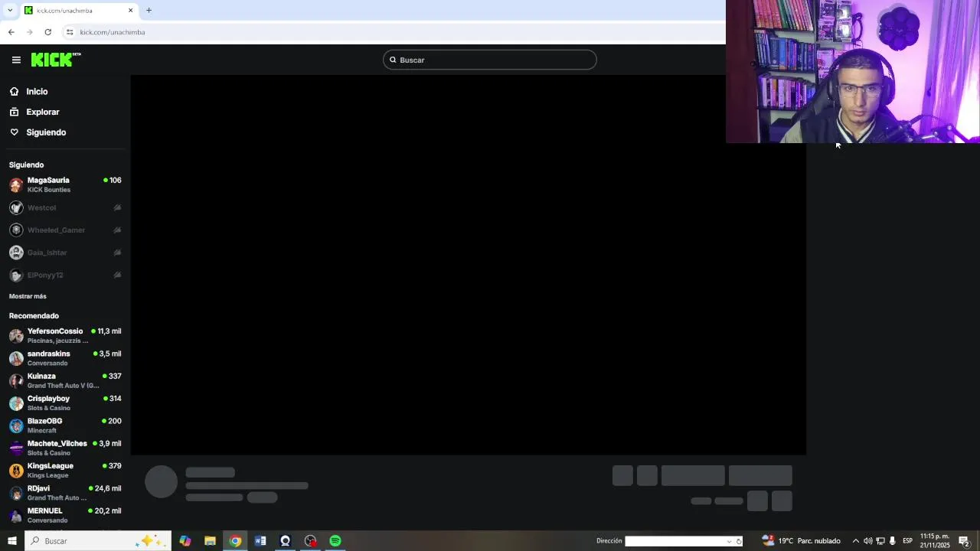This screenshot has width=980, height=551.
Task: Open File Explorer from taskbar
Action: [x=210, y=541]
